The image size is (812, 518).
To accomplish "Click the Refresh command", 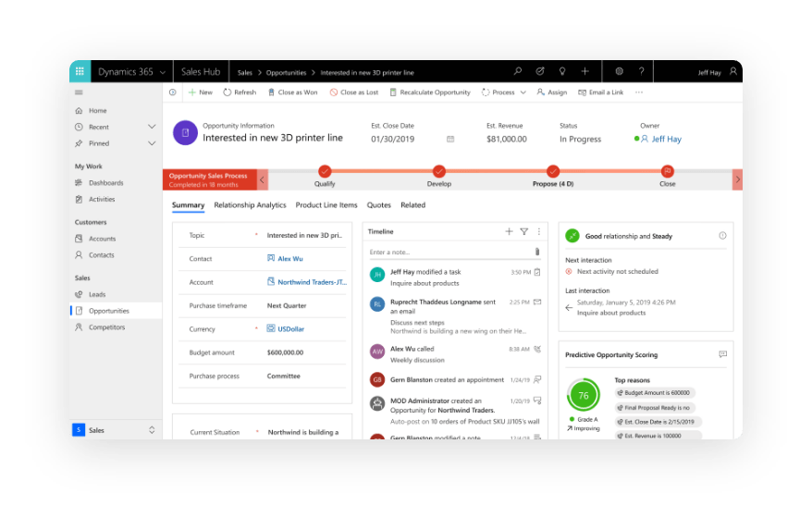I will (240, 92).
